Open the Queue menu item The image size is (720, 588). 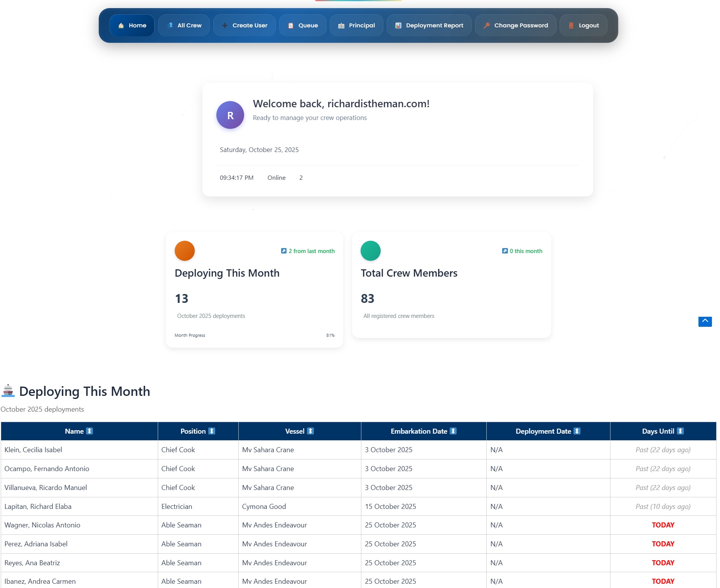coord(303,25)
